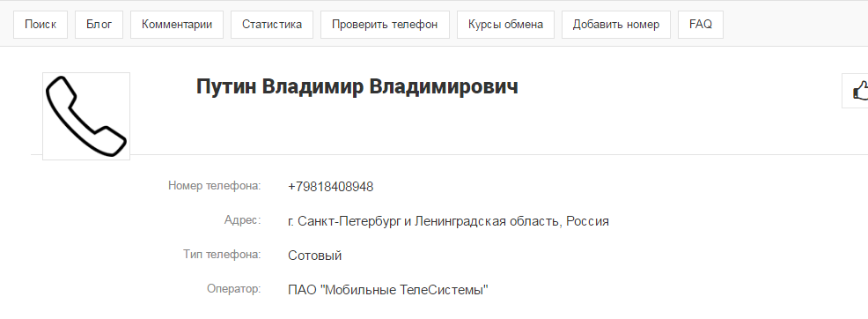View the Статистика page
The image size is (868, 319).
pyautogui.click(x=272, y=25)
